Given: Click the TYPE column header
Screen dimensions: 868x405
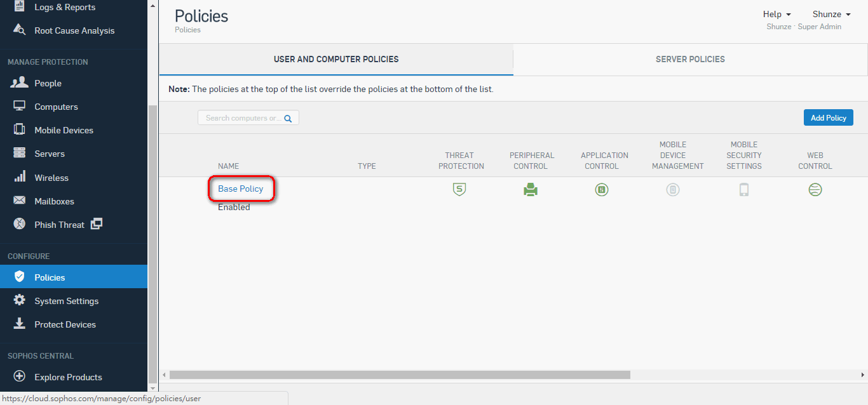Looking at the screenshot, I should point(367,166).
